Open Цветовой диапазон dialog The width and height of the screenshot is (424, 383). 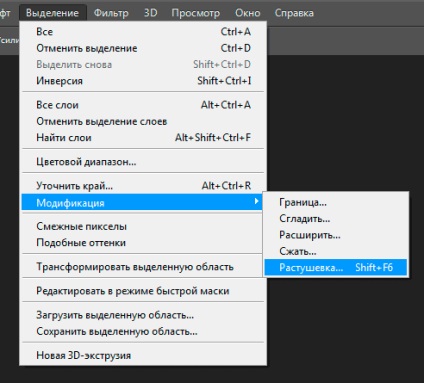click(143, 162)
